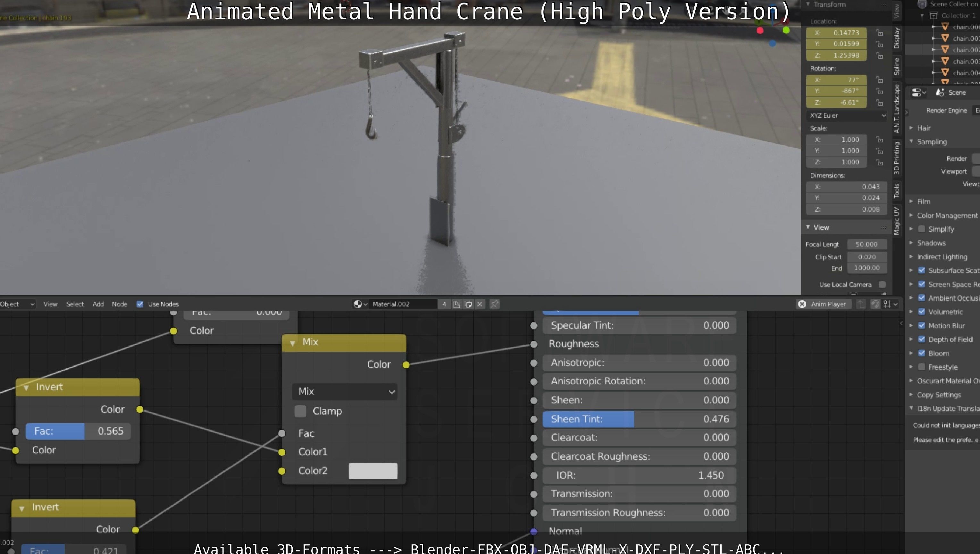This screenshot has height=554, width=980.
Task: Lock the Rotation Y value with the padlock
Action: tap(879, 91)
